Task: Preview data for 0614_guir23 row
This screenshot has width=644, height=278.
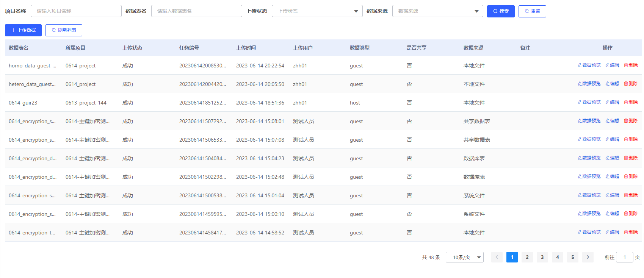Action: (589, 102)
